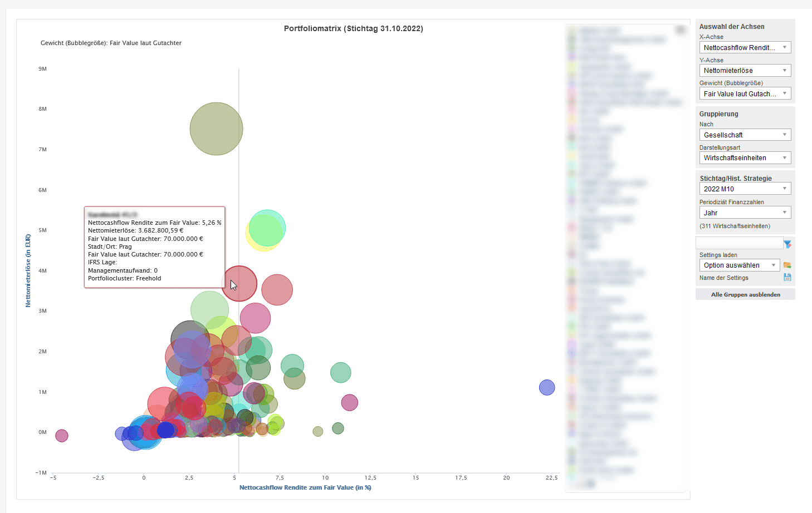Expand the Darstellungsart Wirtschaftseinheiten dropdown
The image size is (812, 513).
[745, 158]
